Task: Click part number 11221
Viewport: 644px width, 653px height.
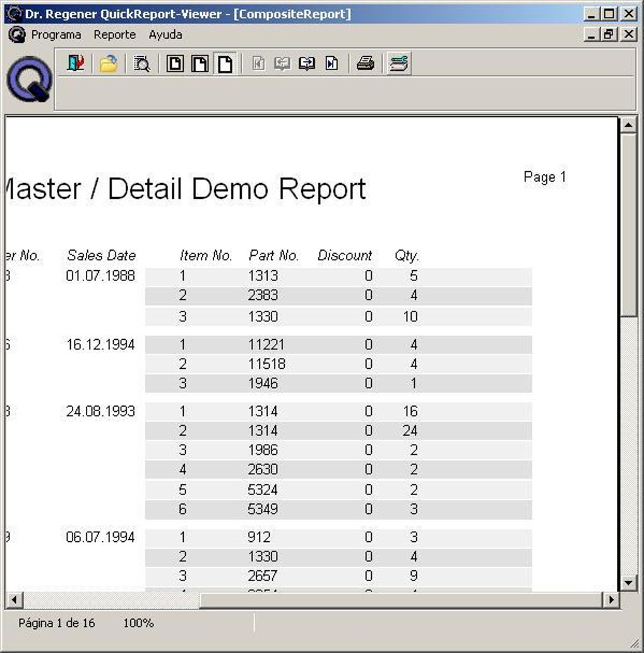Action: tap(266, 344)
